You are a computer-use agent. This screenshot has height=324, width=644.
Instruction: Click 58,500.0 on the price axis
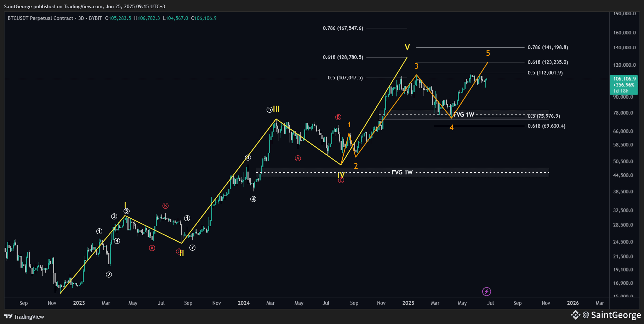click(623, 145)
